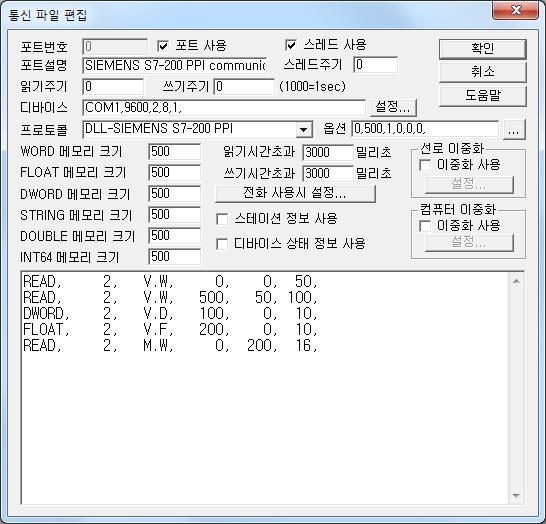Click the 취소 button
This screenshot has height=524, width=546.
click(x=482, y=72)
